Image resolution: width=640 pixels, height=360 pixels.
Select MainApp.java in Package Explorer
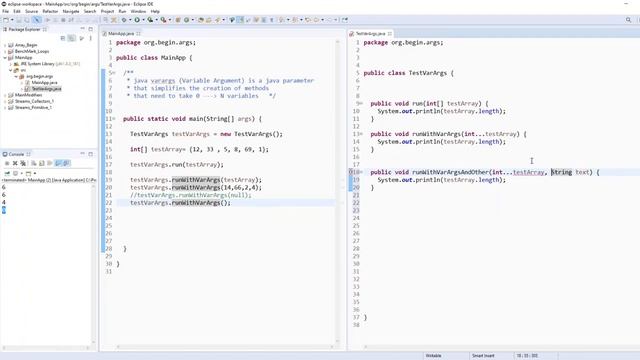pos(44,82)
